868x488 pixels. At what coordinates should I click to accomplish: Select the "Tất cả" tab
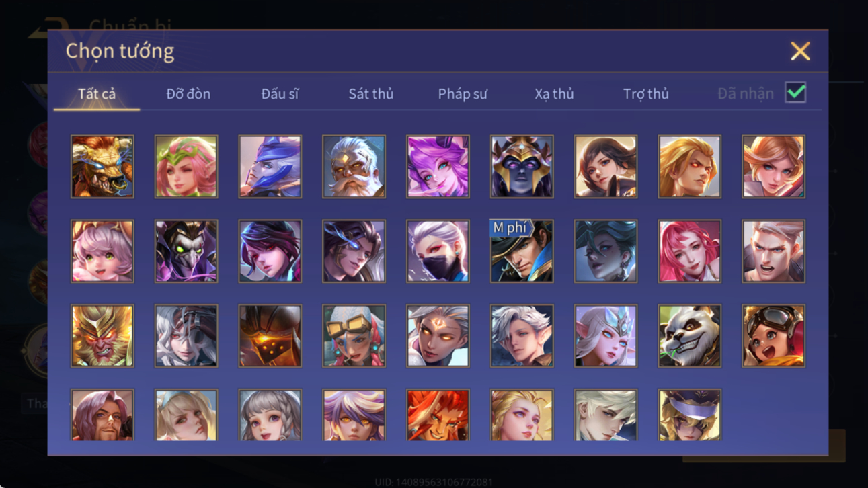97,94
